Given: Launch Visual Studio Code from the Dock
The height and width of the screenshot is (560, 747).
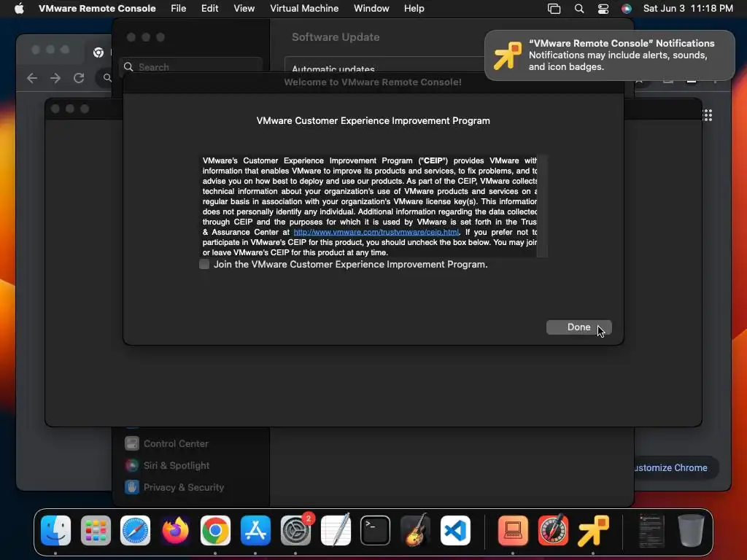Looking at the screenshot, I should click(x=455, y=530).
